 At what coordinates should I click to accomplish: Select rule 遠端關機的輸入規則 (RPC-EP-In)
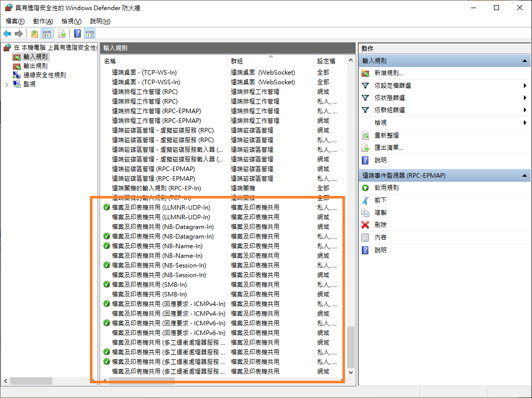[x=157, y=188]
